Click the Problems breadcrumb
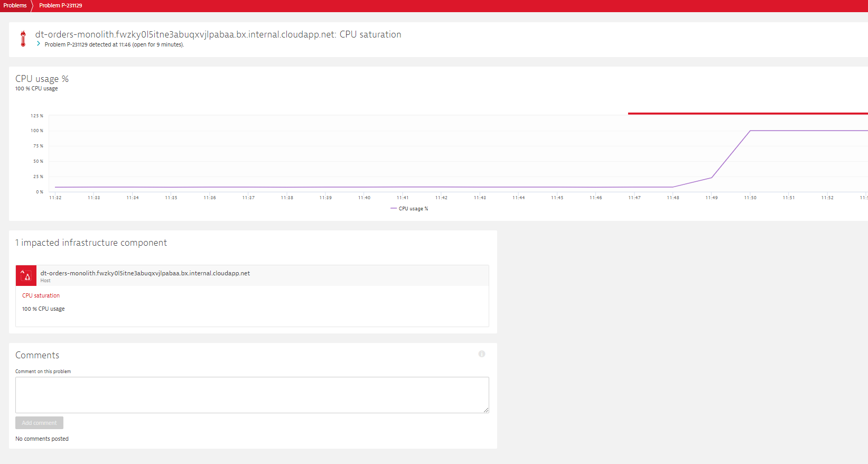 [x=15, y=5]
